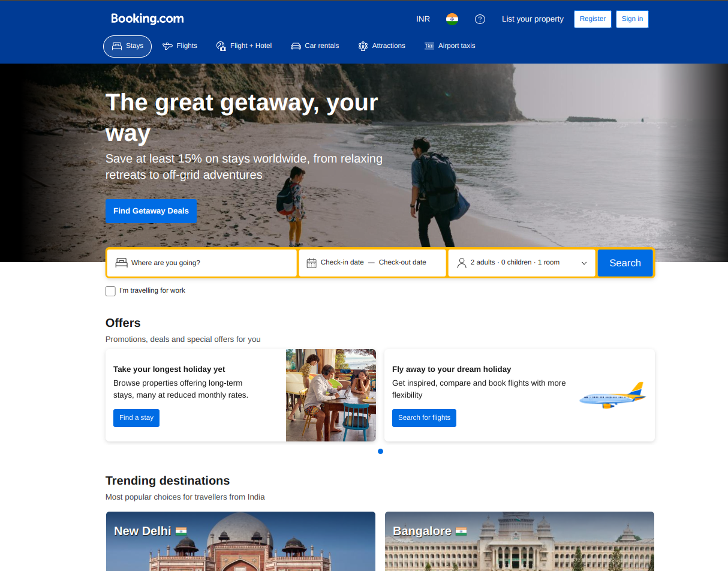This screenshot has height=571, width=728.
Task: Switch to the Flight + Hotel tab
Action: click(x=244, y=46)
